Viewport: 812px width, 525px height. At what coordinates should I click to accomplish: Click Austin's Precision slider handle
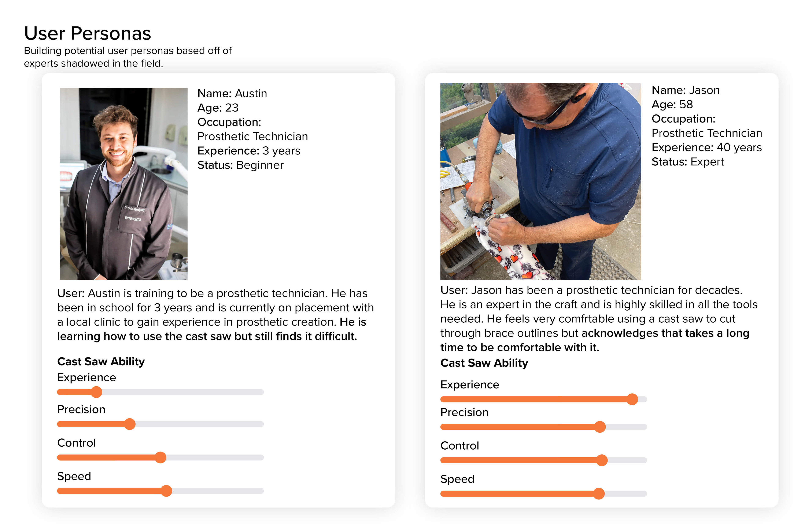pos(130,424)
